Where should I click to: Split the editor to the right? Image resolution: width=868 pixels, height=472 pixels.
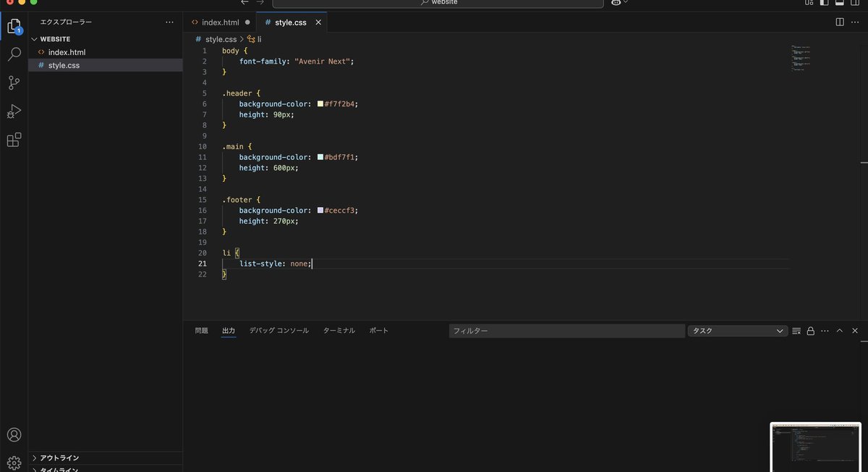point(840,22)
